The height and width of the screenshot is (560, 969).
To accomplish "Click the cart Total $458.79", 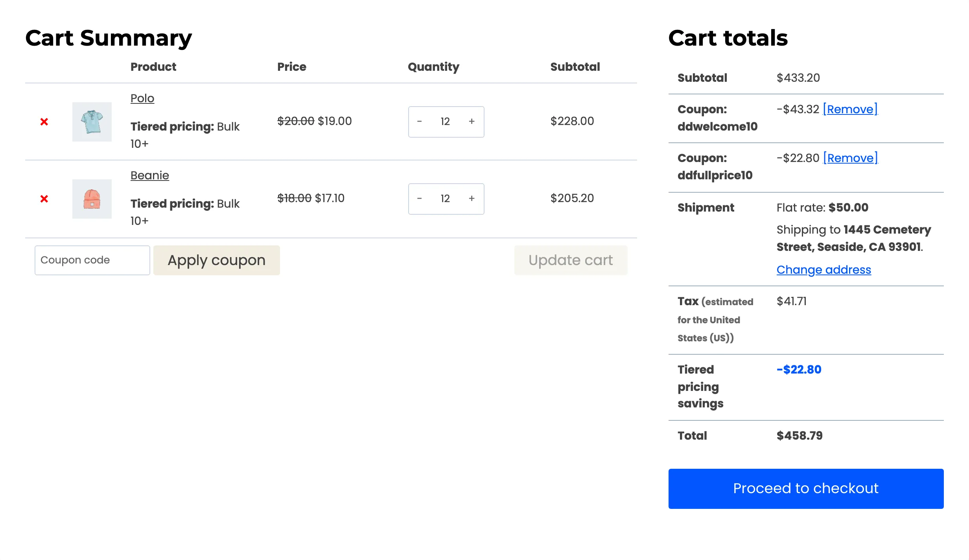I will click(800, 436).
